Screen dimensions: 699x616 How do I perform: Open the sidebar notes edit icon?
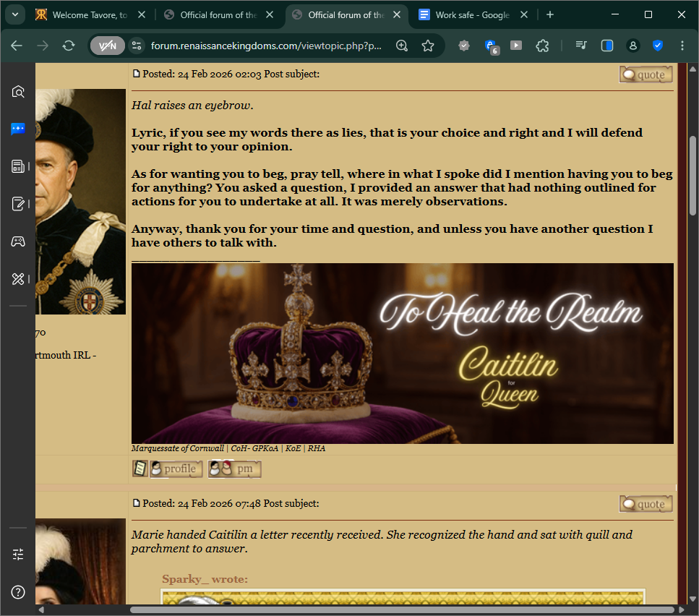coord(18,204)
